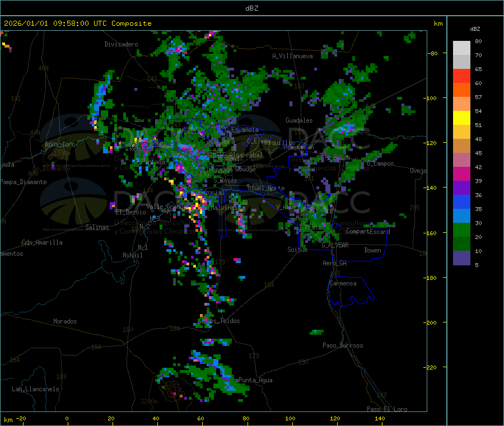
Task: Click the Carmensa blue district outline
Action: 351,292
